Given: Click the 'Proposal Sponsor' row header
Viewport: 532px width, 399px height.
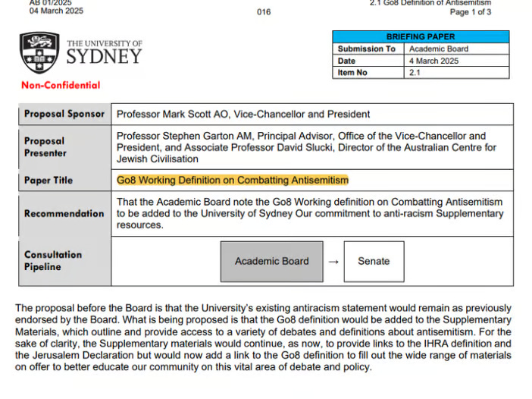Looking at the screenshot, I should point(64,114).
